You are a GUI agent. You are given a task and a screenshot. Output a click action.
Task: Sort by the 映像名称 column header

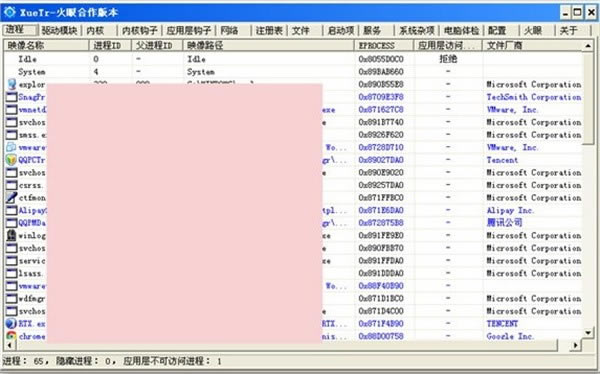point(46,46)
